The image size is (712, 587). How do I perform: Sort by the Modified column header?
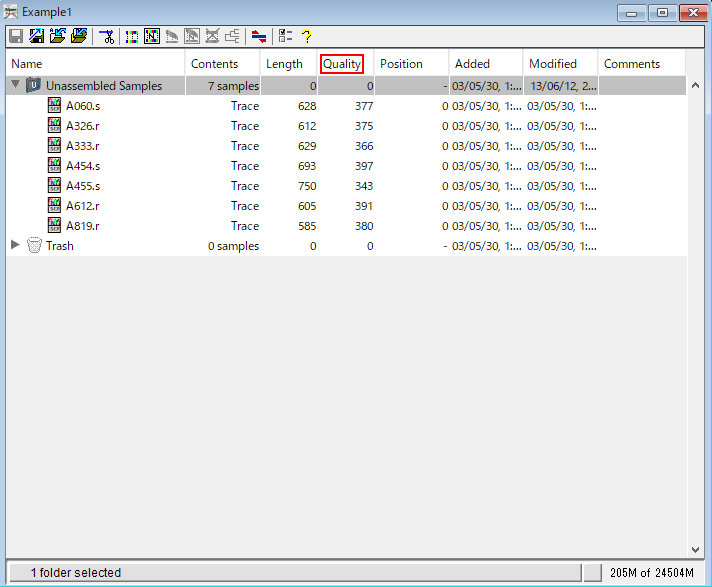coord(560,64)
